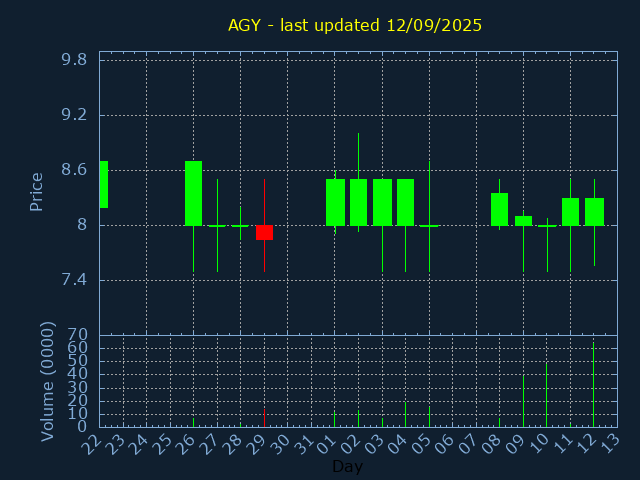Viewport: 640px width, 480px height.
Task: Select the green candlestick body for day 02
Action: pos(358,202)
